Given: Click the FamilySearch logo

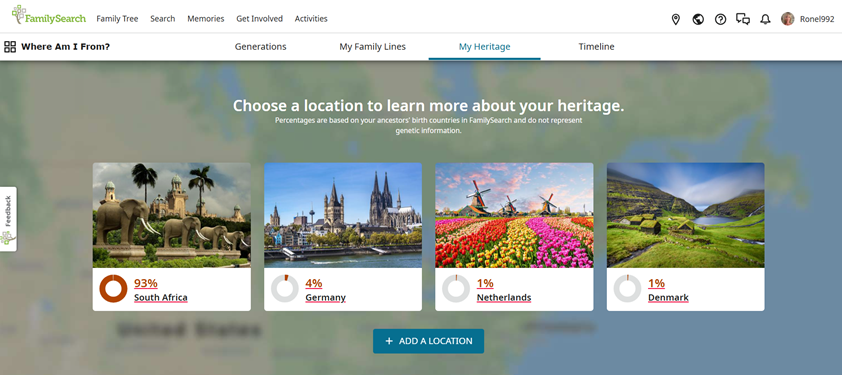Looking at the screenshot, I should point(48,15).
